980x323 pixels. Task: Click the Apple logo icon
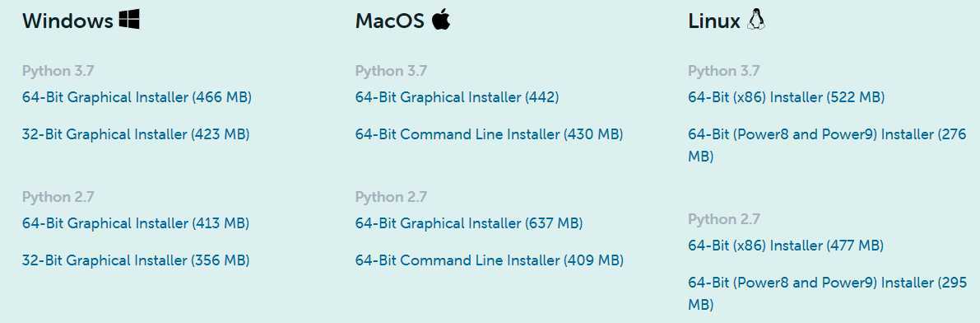pyautogui.click(x=440, y=20)
